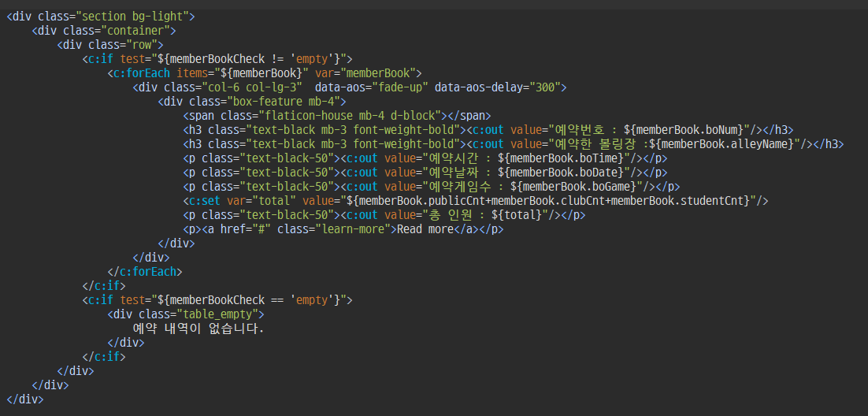Click the text "section bg-light" class value

132,16
